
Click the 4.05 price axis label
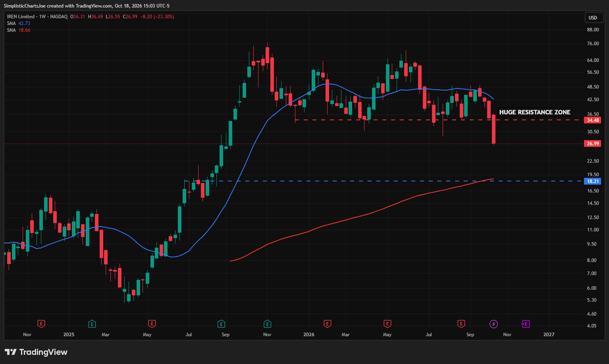tap(592, 325)
